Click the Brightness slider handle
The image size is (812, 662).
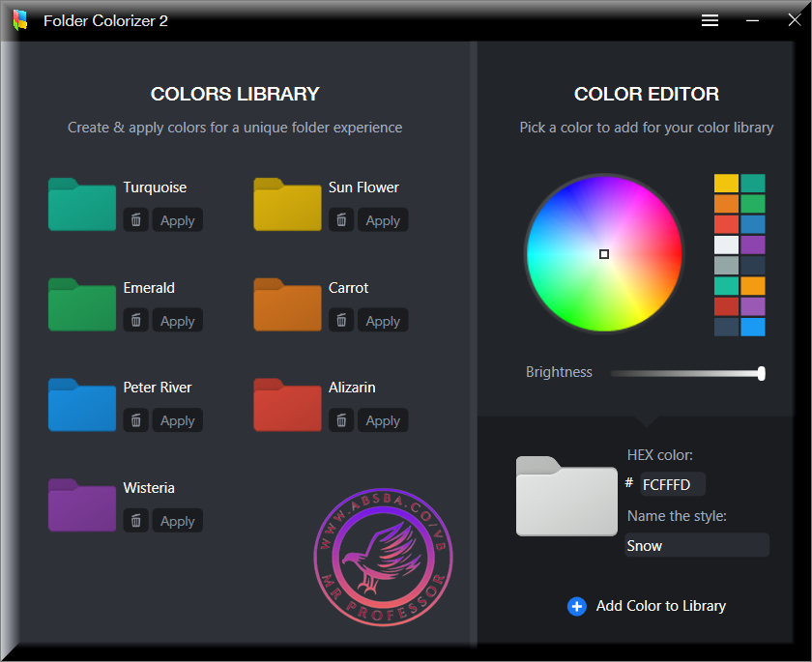[762, 373]
